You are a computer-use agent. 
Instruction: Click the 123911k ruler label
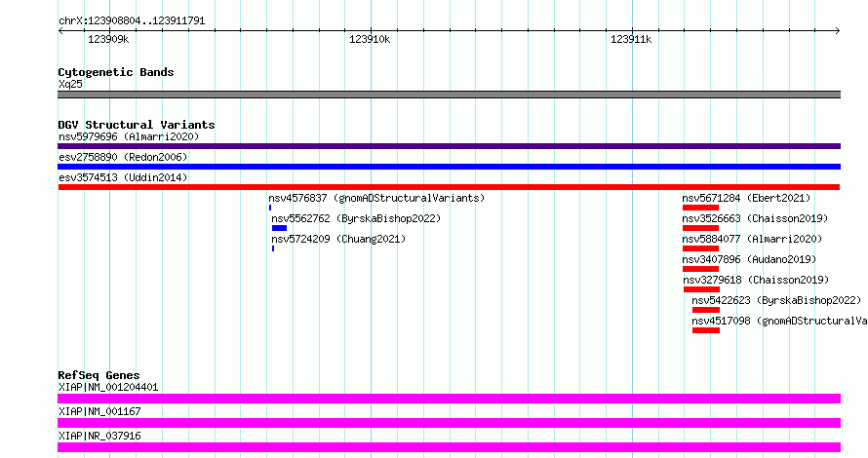tap(630, 39)
